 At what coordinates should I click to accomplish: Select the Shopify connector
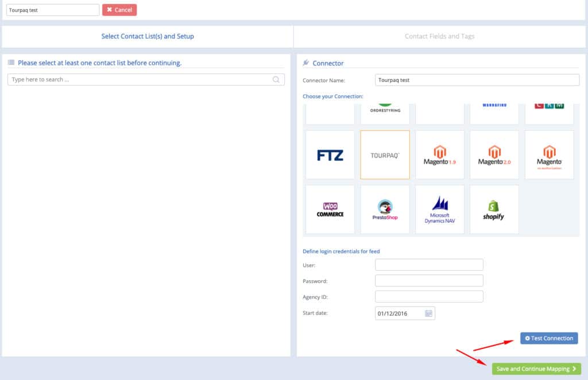tap(494, 210)
